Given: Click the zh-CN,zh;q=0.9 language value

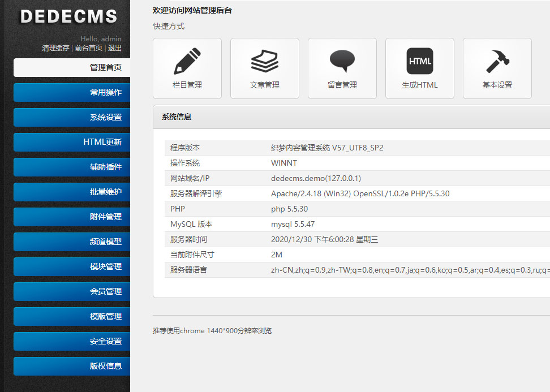Looking at the screenshot, I should click(410, 270).
